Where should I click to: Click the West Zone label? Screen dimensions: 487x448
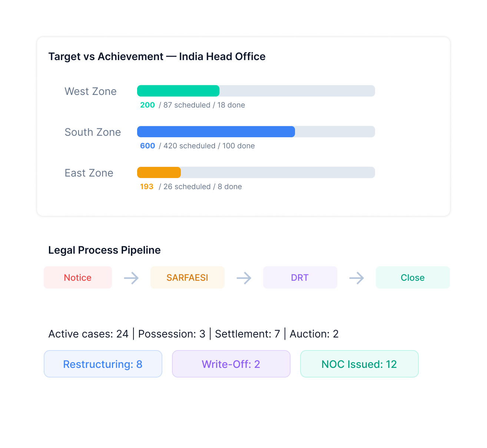coord(90,91)
